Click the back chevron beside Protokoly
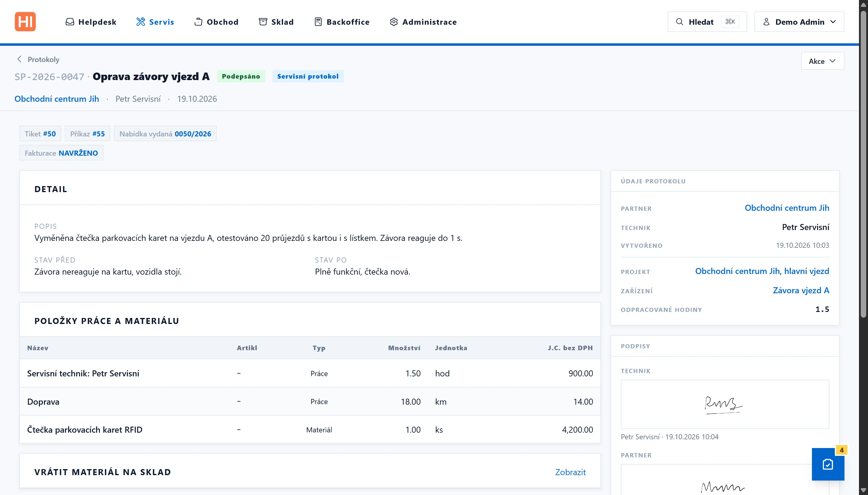The height and width of the screenshot is (495, 868). click(x=19, y=59)
